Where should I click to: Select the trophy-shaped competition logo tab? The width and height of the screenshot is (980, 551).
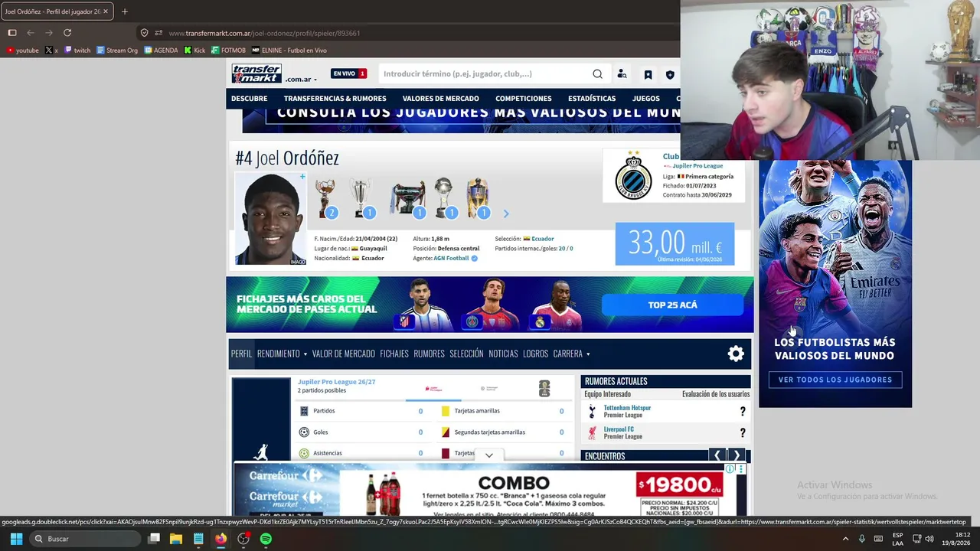pyautogui.click(x=544, y=389)
